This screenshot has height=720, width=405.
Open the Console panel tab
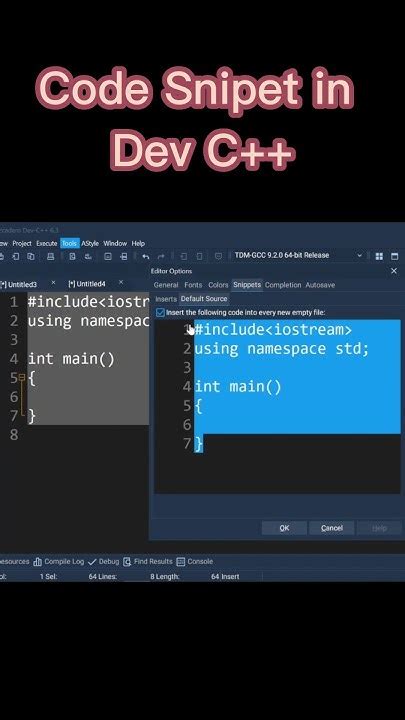pyautogui.click(x=195, y=562)
